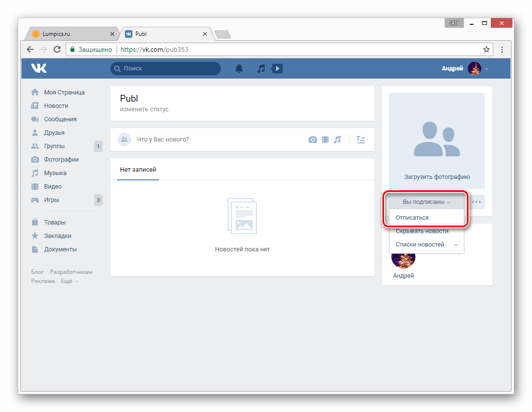
Task: Go to Новости in sidebar
Action: 50,106
